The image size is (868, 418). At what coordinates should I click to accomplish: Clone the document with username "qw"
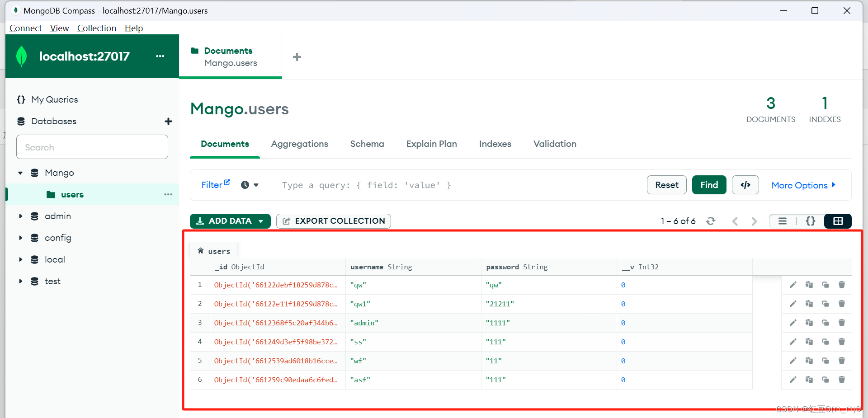(826, 285)
